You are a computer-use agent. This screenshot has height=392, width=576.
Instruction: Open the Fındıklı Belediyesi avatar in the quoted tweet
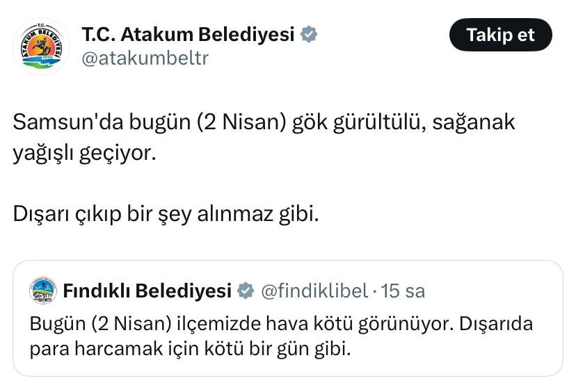(43, 291)
